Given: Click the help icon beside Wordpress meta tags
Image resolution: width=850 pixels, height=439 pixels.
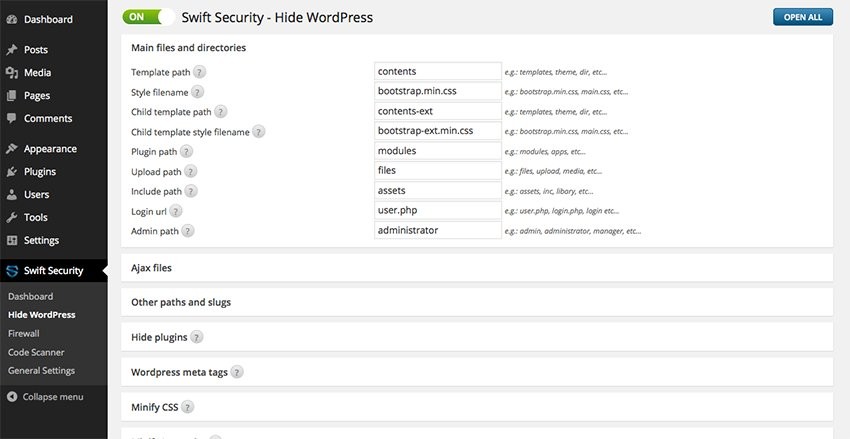Looking at the screenshot, I should coord(237,372).
